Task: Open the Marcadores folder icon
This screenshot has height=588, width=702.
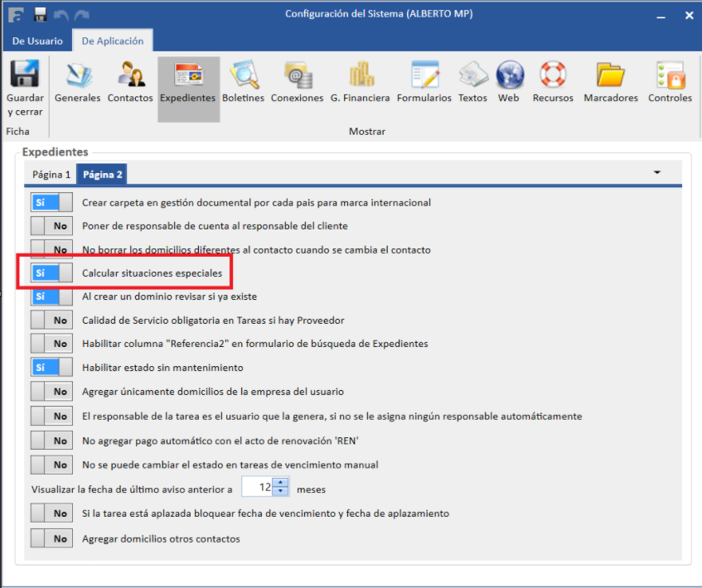Action: (x=611, y=75)
